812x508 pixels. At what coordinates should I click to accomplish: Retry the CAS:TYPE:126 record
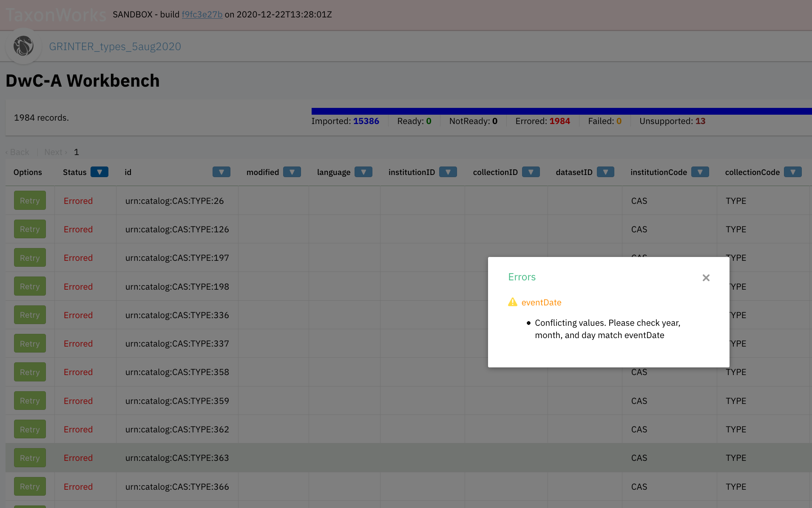pyautogui.click(x=30, y=229)
